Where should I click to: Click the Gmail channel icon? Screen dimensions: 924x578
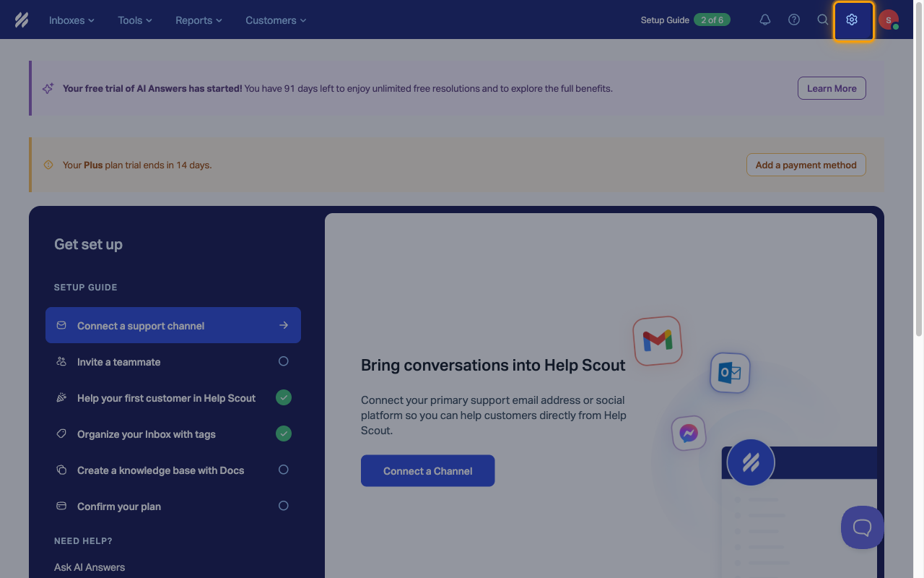658,340
